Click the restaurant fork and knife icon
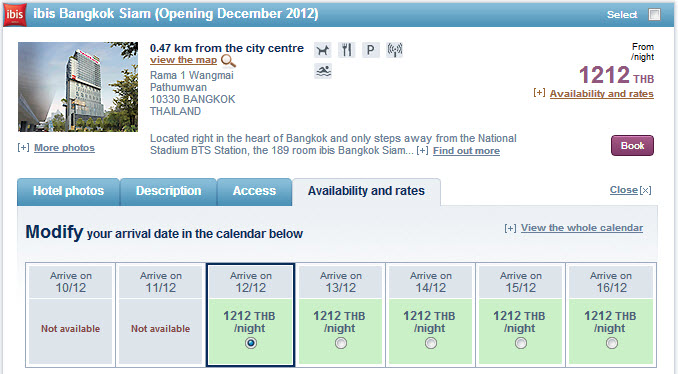 346,50
